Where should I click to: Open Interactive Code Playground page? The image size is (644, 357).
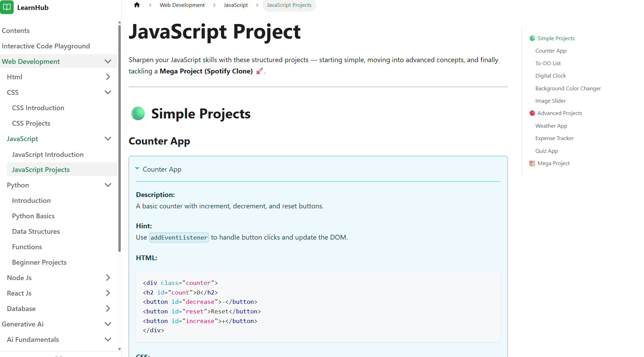coord(46,46)
